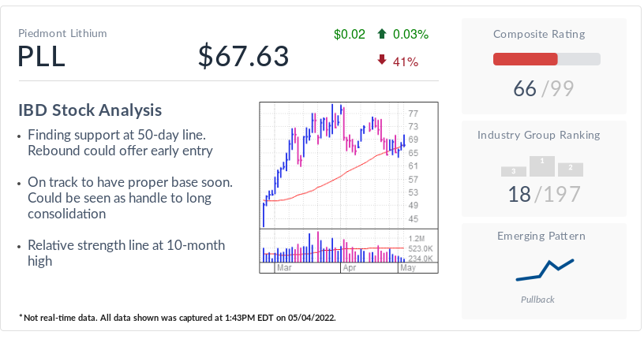Click the IBD Stock Analysis heading
This screenshot has height=339, width=644.
(90, 110)
